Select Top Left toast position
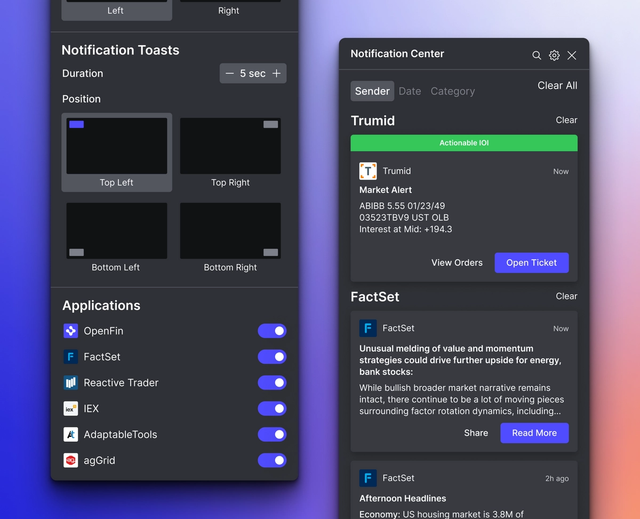Viewport: 640px width, 519px height. [x=117, y=152]
